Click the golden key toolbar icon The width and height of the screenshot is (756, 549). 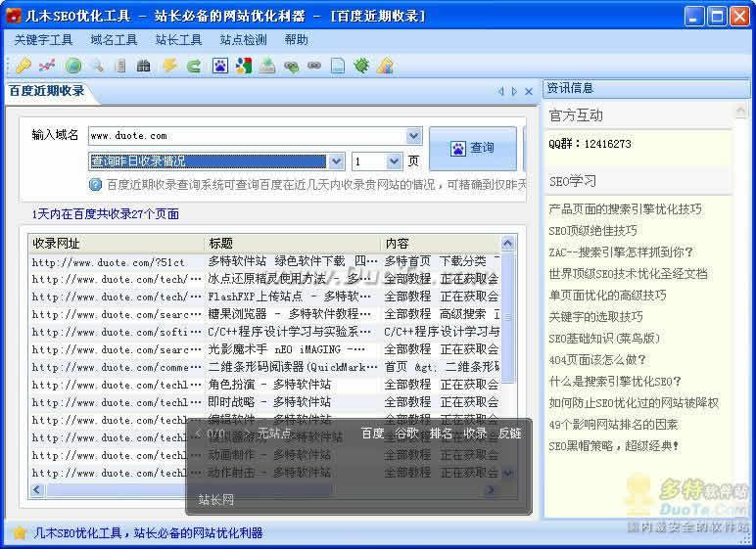(x=23, y=65)
